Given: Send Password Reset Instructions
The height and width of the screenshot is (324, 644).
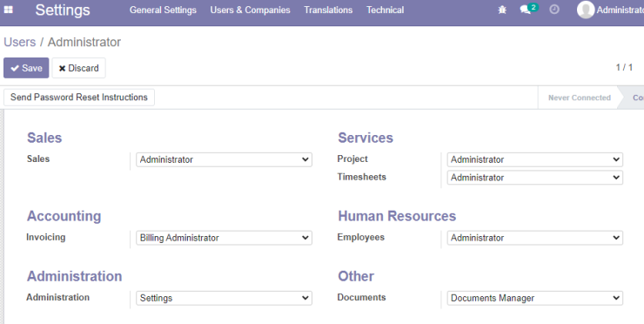Looking at the screenshot, I should pos(79,98).
